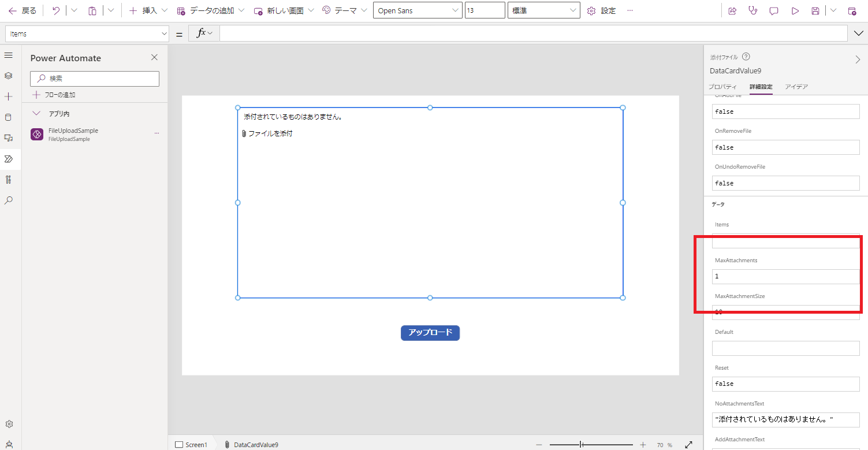Open the Data pane
The image size is (868, 450).
8,117
